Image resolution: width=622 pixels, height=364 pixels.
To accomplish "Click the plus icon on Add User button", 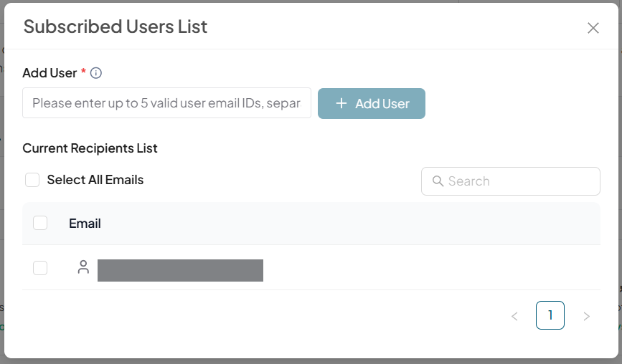I will (341, 104).
